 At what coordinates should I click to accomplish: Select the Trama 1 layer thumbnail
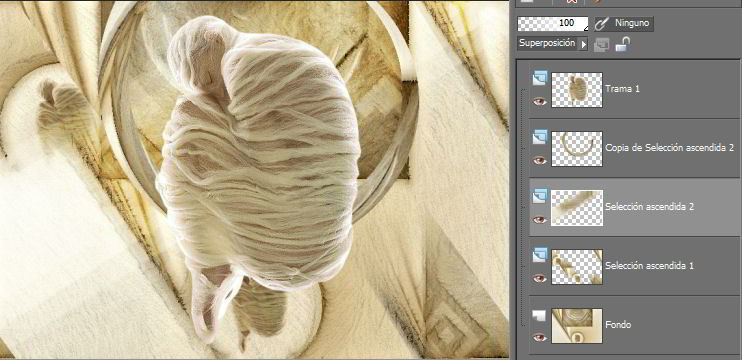(577, 89)
